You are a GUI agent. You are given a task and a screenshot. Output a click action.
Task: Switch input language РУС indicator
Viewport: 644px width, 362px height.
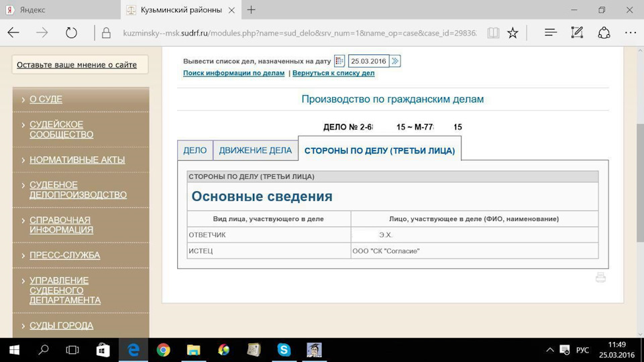(582, 350)
